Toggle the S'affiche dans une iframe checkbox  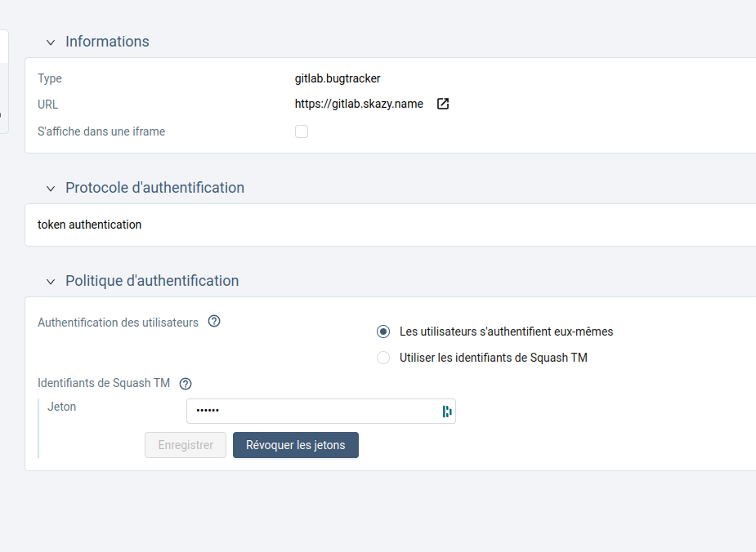[x=302, y=131]
